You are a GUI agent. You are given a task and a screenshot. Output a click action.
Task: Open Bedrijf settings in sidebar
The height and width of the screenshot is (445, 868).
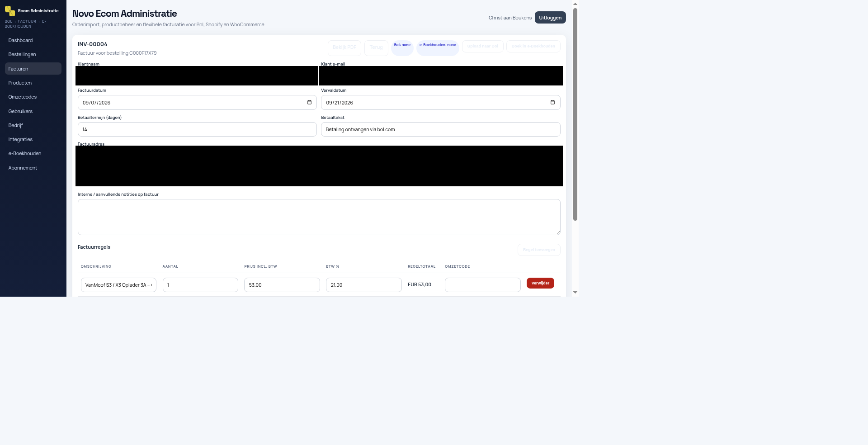pyautogui.click(x=33, y=125)
